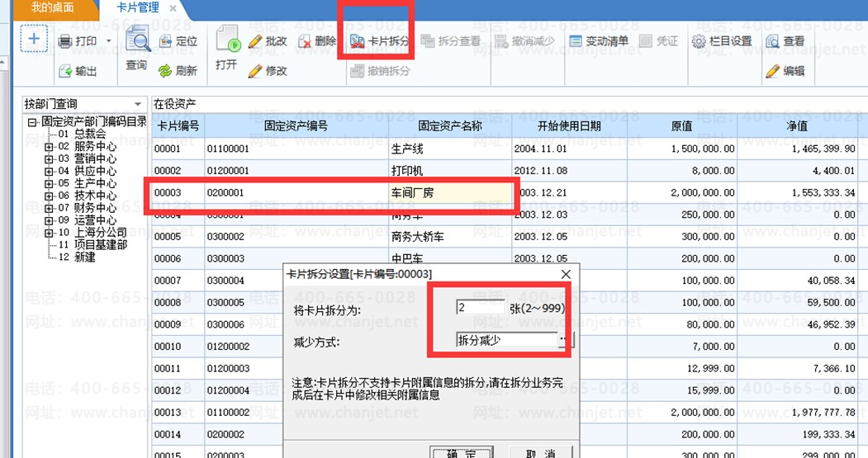Select the 车间厂房 asset name cell
Viewport: 868px width, 458px height.
tap(450, 192)
